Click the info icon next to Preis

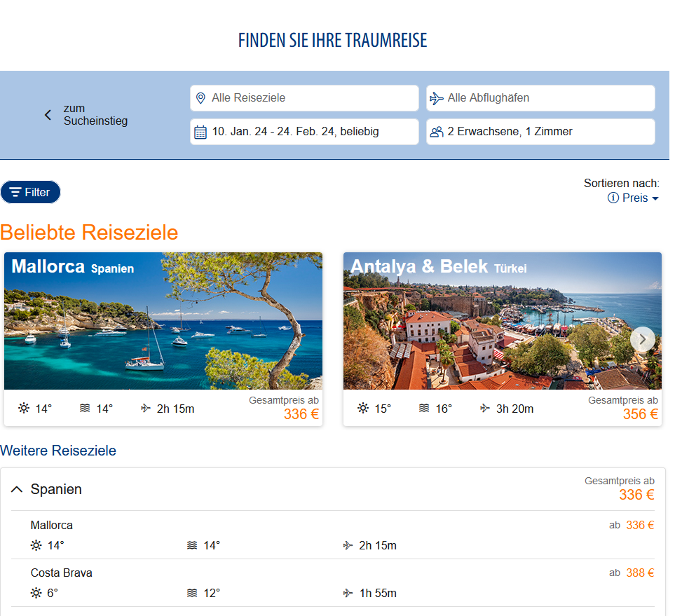pyautogui.click(x=613, y=198)
